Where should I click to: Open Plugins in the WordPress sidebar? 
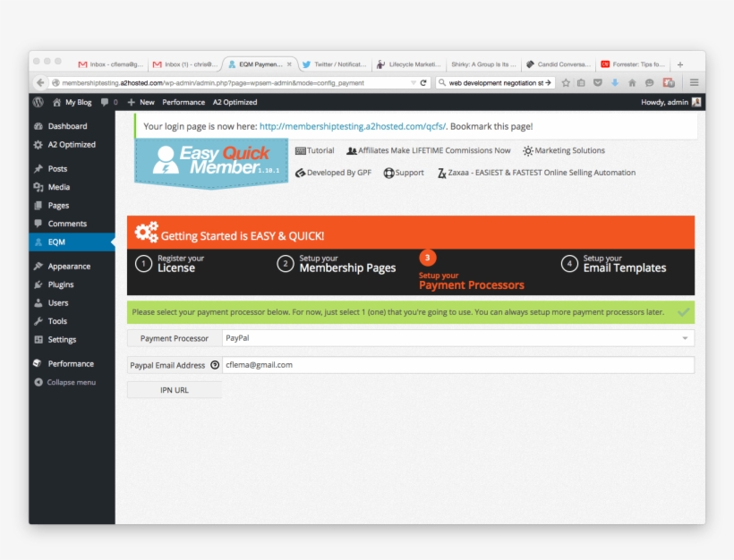(x=61, y=284)
